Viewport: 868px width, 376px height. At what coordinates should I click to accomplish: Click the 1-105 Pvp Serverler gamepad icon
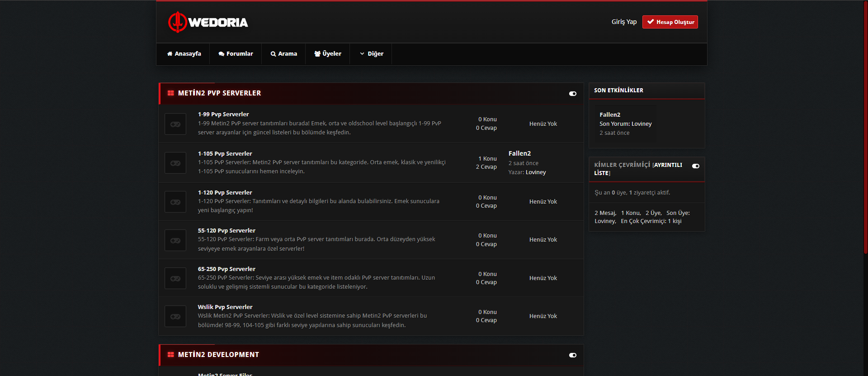tap(175, 163)
